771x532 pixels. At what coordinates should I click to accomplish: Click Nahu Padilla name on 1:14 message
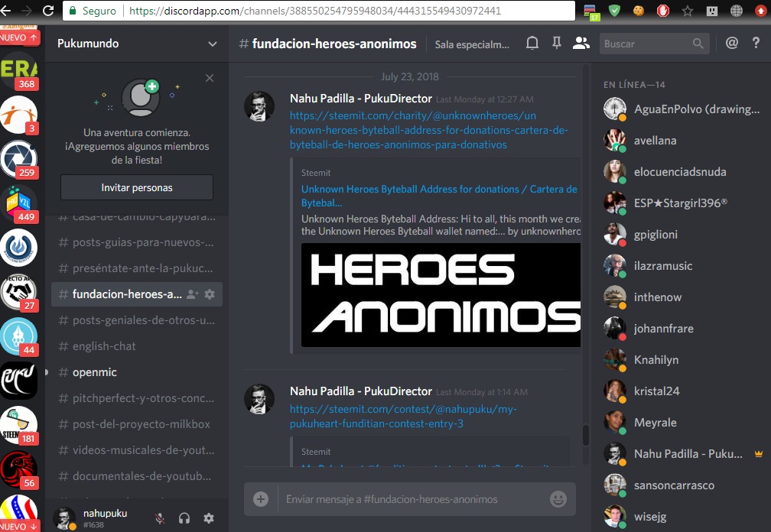[361, 391]
